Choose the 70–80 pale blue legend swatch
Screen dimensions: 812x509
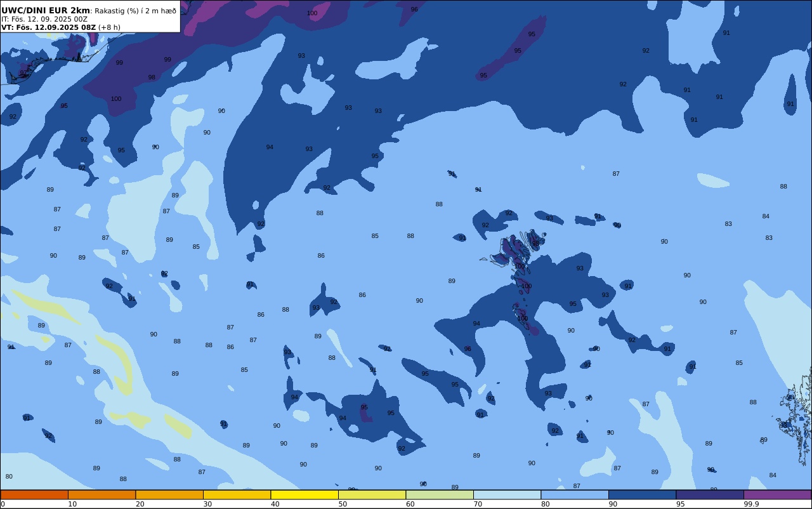(x=507, y=494)
